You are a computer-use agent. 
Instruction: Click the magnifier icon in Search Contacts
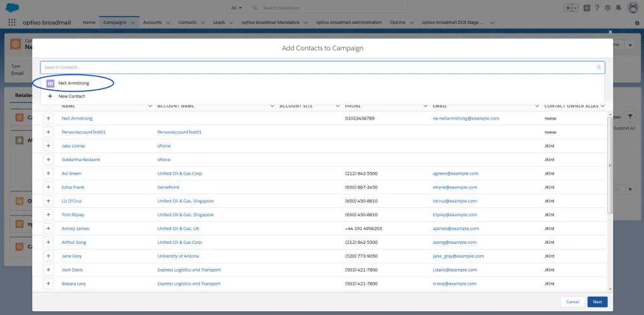[599, 67]
